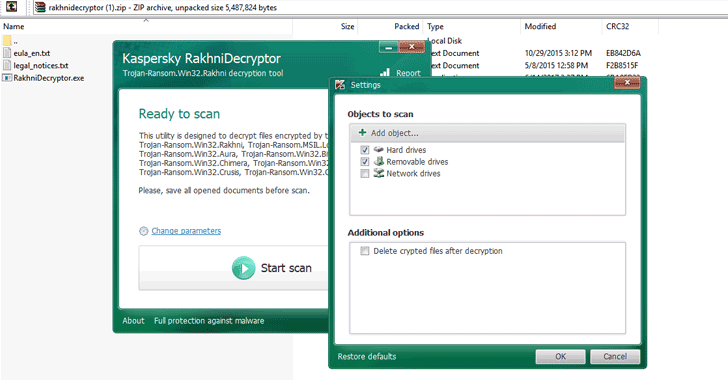Dismiss Settings with Cancel button
Screen dimensions: 728x380
pyautogui.click(x=615, y=356)
